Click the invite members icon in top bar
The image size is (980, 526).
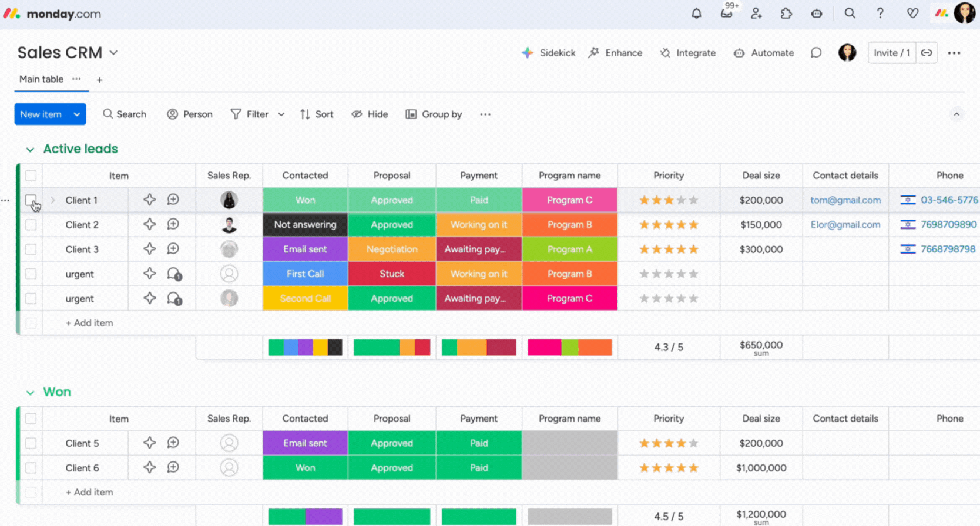[756, 14]
